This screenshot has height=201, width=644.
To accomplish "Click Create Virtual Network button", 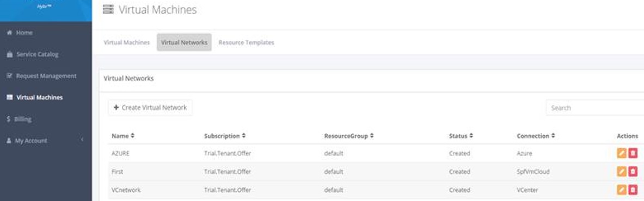I will (x=150, y=108).
